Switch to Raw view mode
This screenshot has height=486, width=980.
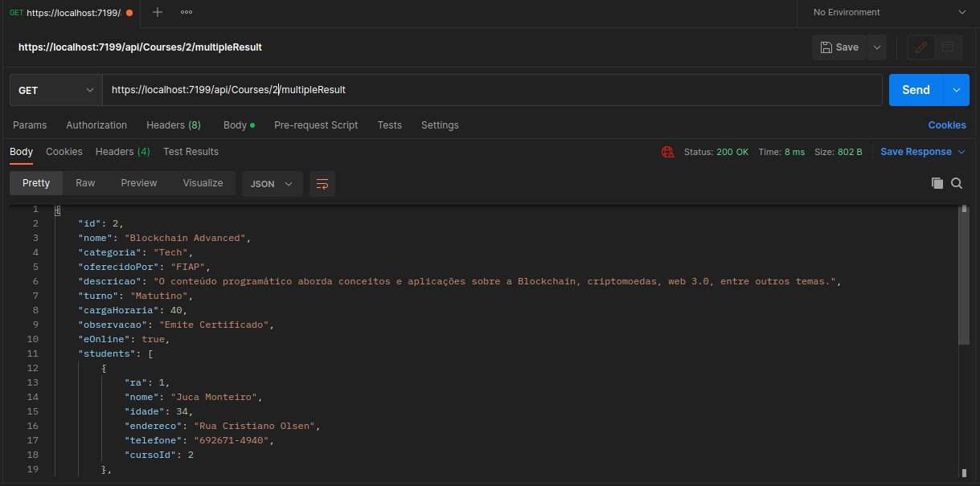[85, 183]
